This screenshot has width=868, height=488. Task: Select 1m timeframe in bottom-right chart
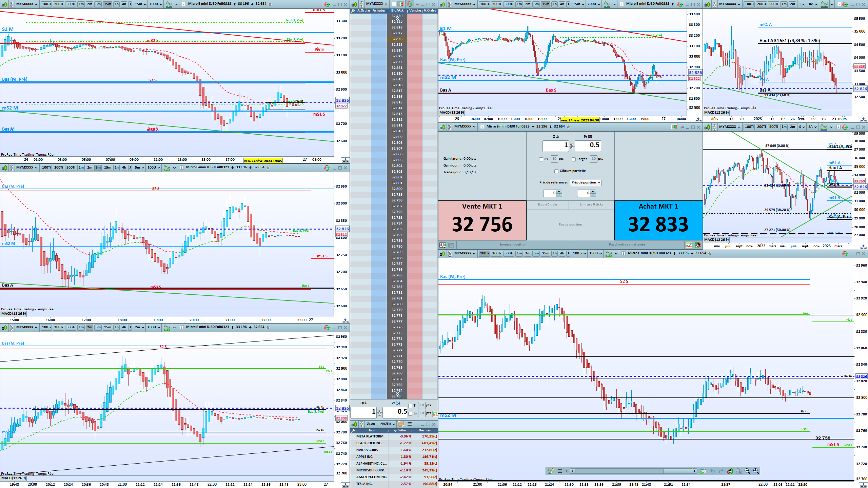tap(519, 253)
